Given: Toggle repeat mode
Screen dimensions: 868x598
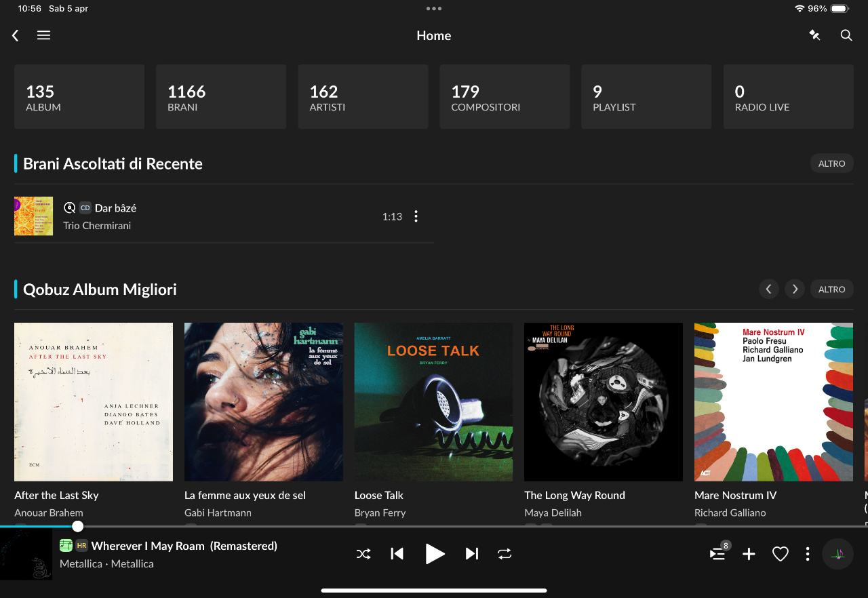Looking at the screenshot, I should pyautogui.click(x=505, y=554).
